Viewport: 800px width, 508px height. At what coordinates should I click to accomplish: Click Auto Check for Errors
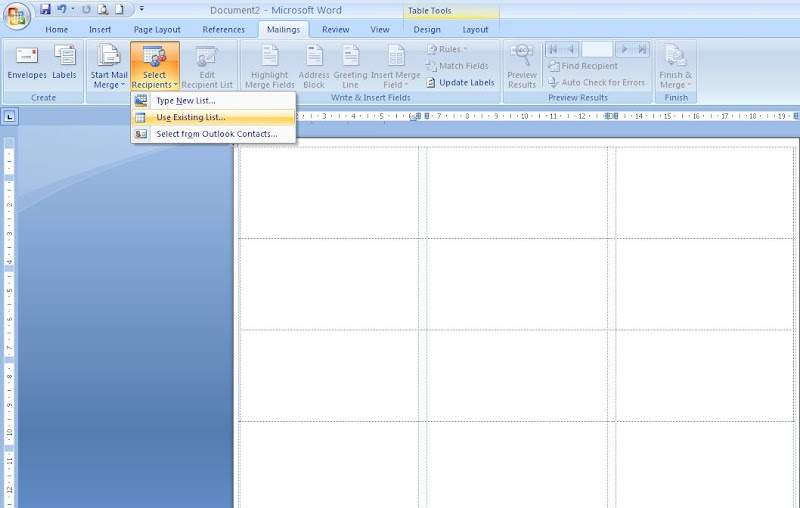click(x=596, y=82)
